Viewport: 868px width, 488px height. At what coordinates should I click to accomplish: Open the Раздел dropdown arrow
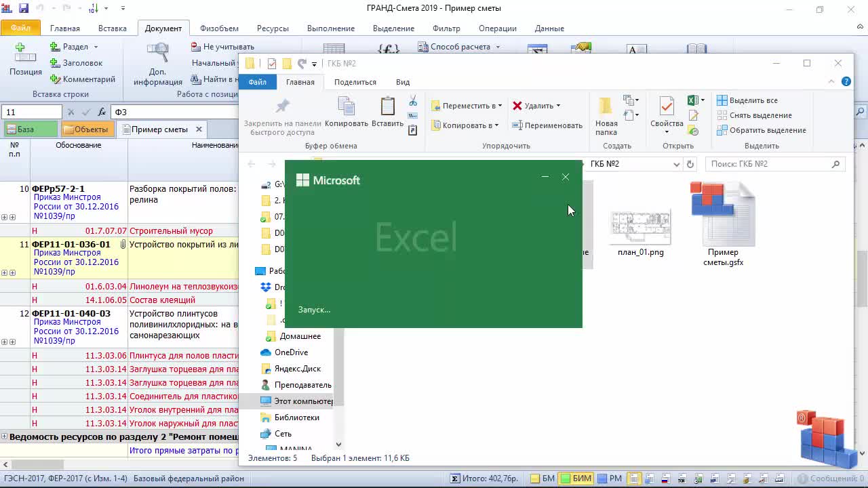(x=96, y=47)
